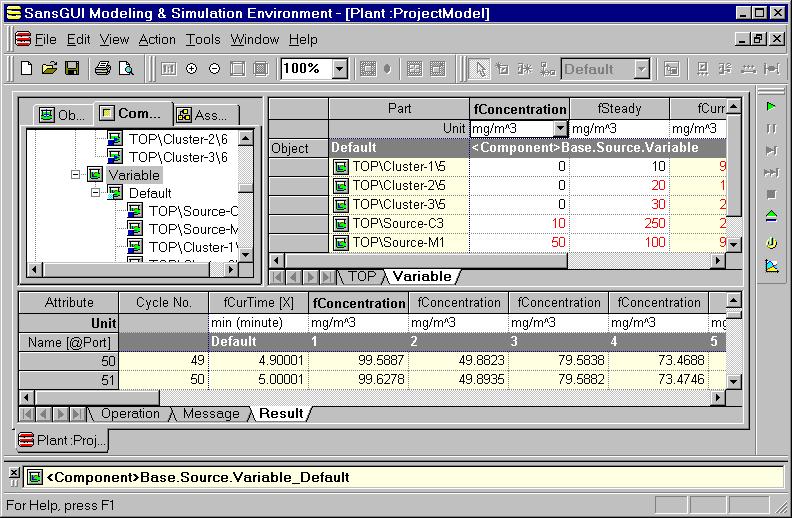Click the Open folder icon
This screenshot has height=518, width=792.
coord(49,69)
